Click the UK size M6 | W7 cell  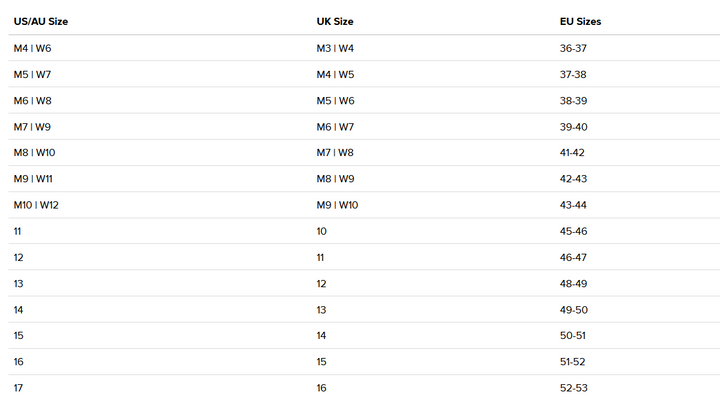(x=335, y=127)
